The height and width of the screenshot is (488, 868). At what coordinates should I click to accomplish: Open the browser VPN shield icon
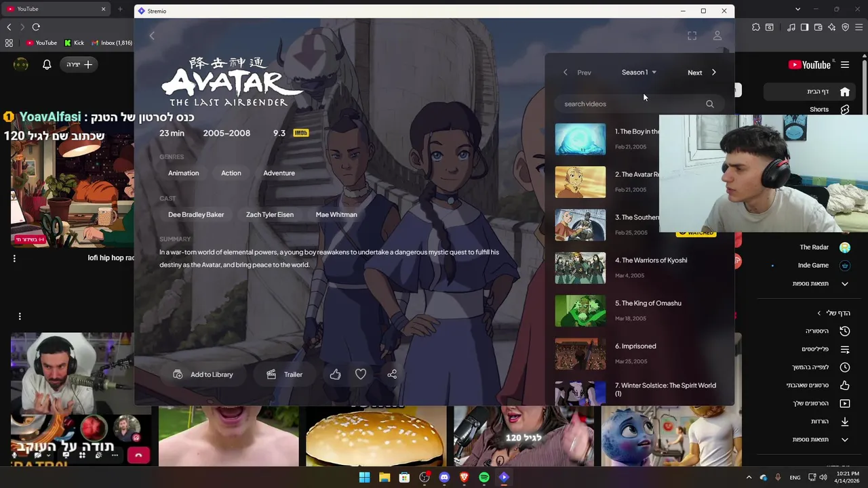(x=845, y=27)
